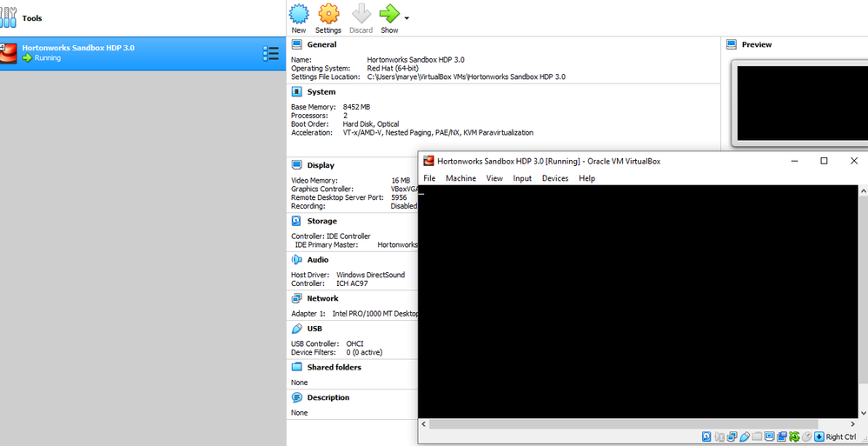Click the Description section header
Screen dimensions: 868x446
pyautogui.click(x=328, y=397)
